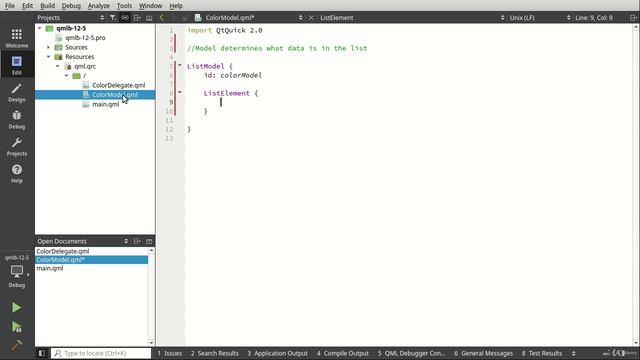Show the QML Debugger Console pane

[412, 353]
